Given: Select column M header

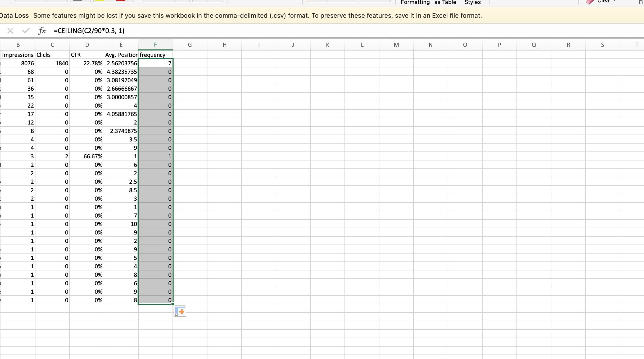Looking at the screenshot, I should [396, 45].
